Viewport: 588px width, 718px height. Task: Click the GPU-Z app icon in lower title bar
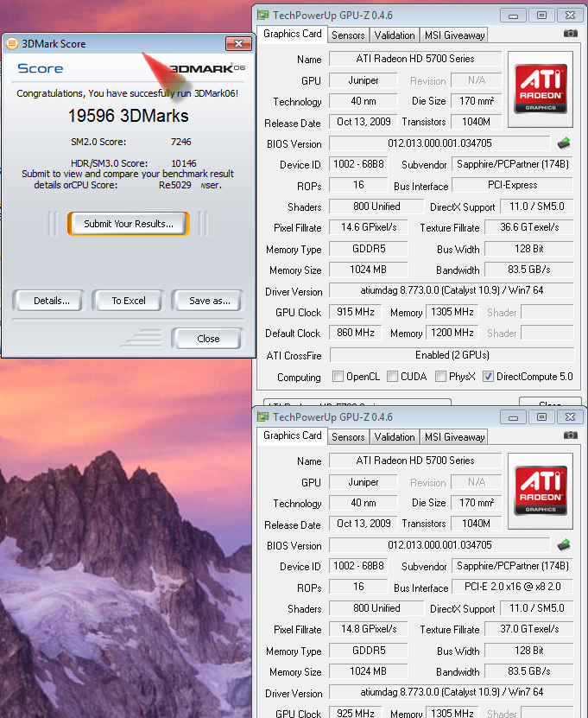click(262, 416)
